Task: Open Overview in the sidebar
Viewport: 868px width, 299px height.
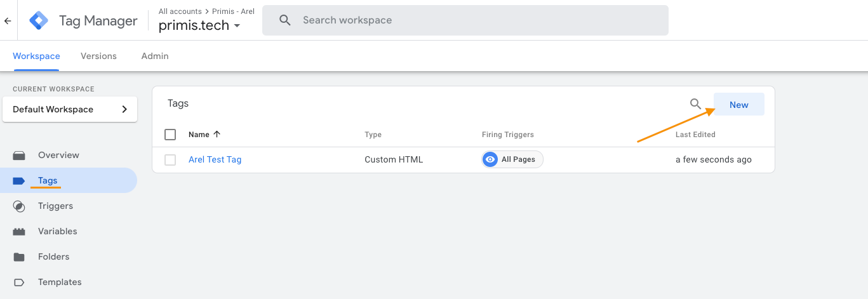Action: tap(69, 155)
